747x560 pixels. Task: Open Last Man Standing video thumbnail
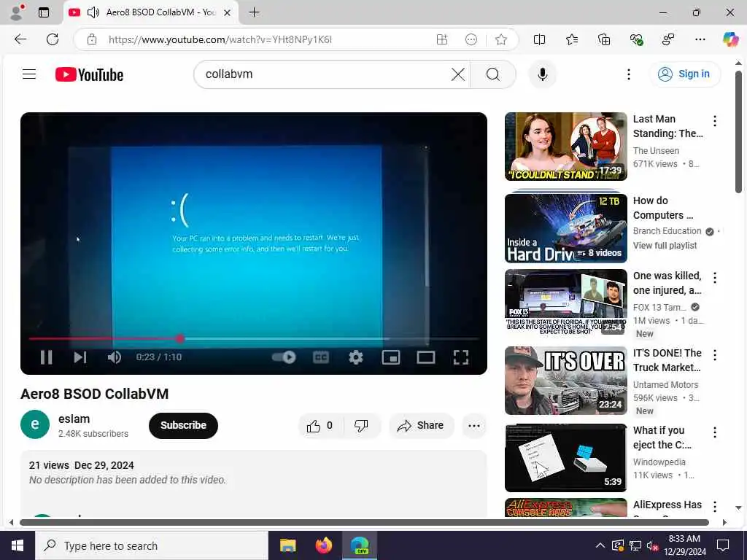click(x=566, y=147)
